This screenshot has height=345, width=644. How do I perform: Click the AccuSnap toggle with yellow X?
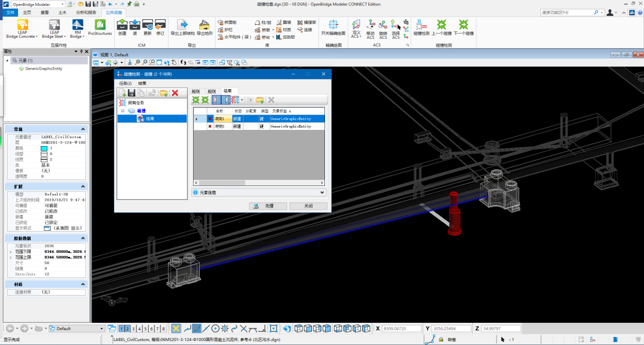[176, 328]
